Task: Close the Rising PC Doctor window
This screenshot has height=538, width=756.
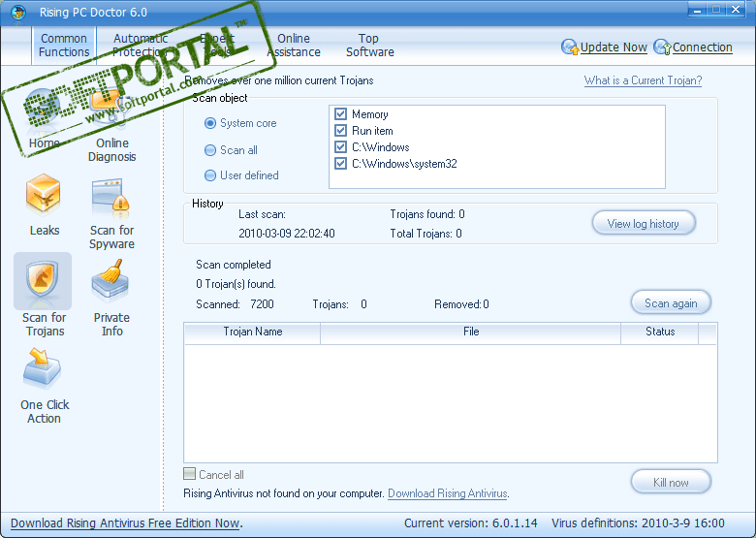Action: pos(736,9)
